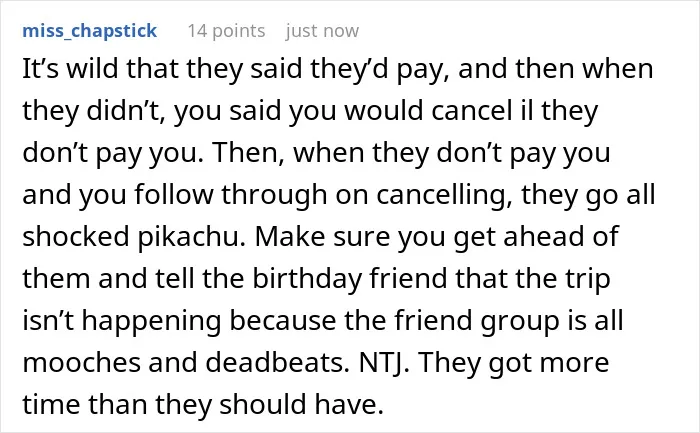Viewport: 700px width, 433px height.
Task: Click the closing words 'should have.'
Action: pos(301,404)
